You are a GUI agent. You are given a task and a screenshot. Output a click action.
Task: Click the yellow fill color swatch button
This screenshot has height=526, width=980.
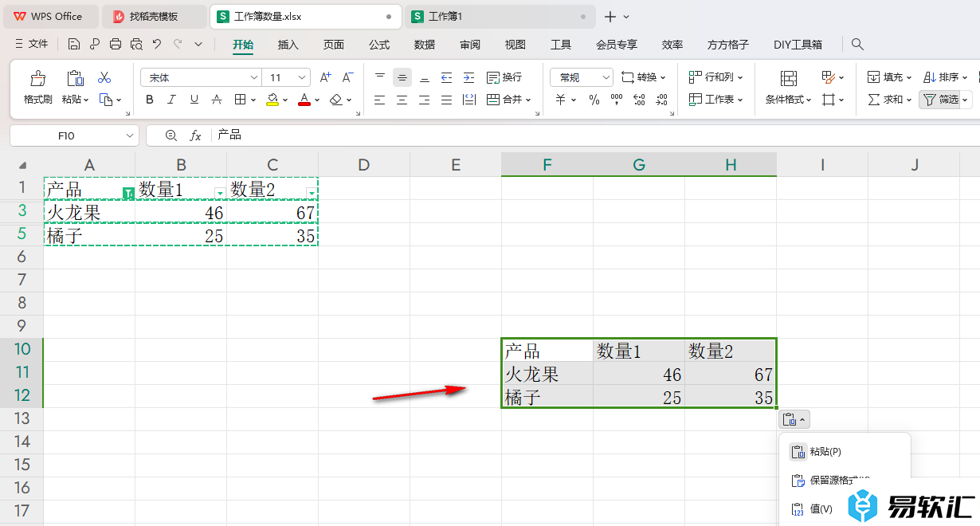(x=272, y=100)
